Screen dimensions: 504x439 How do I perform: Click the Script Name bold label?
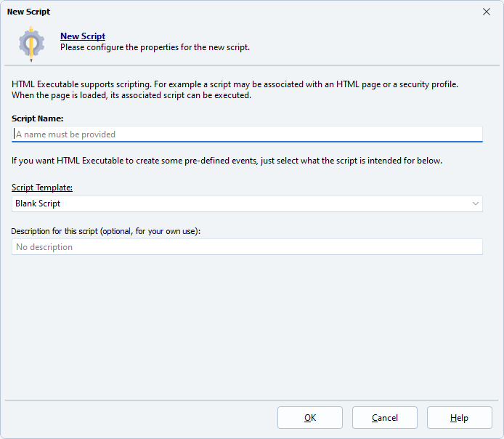[38, 118]
